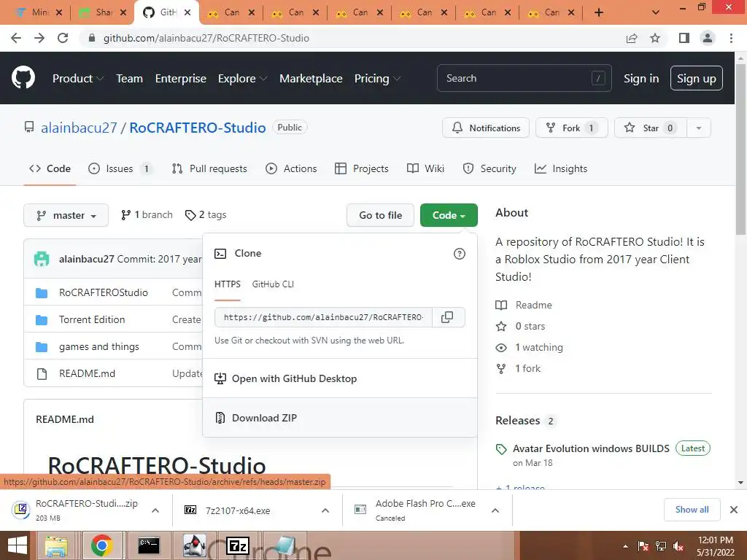Expand RoCRAFTERO-Studi zip download options

[x=155, y=510]
